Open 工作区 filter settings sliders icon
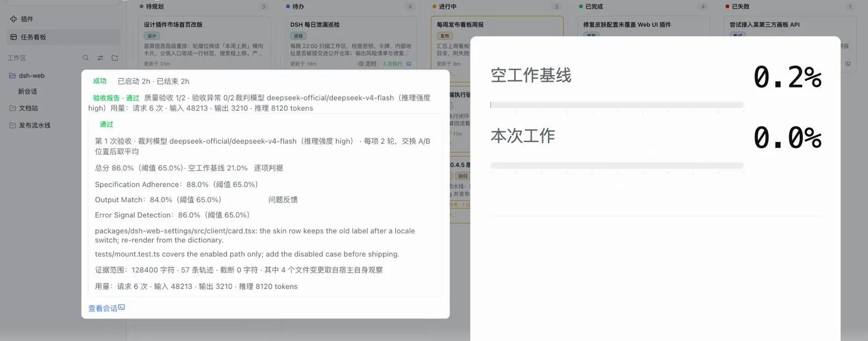 coord(100,58)
